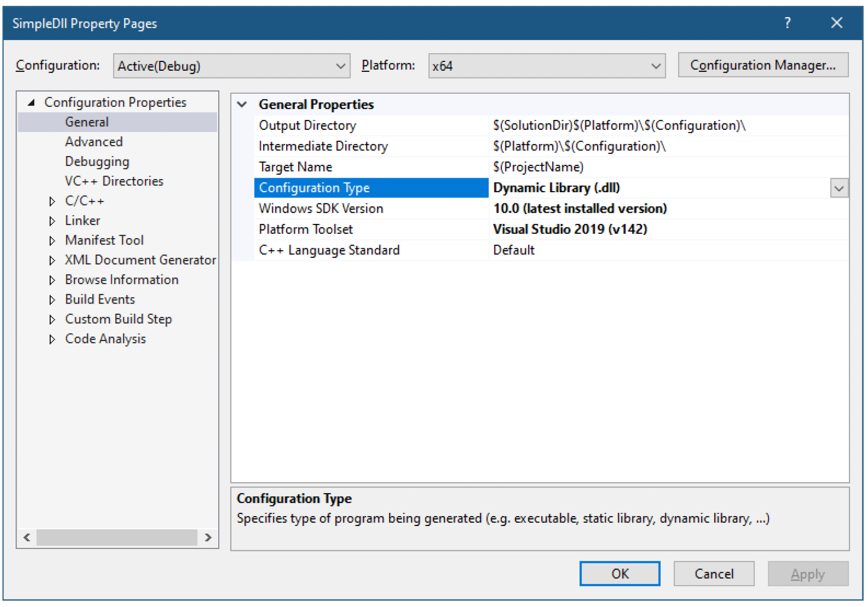Click the Dynamic Library (.dll) value

(x=557, y=188)
